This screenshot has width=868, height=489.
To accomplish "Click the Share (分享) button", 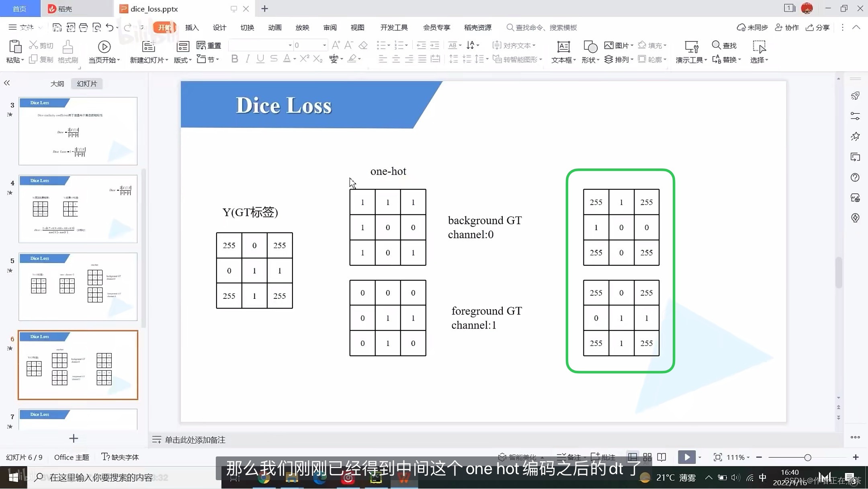I will click(818, 27).
